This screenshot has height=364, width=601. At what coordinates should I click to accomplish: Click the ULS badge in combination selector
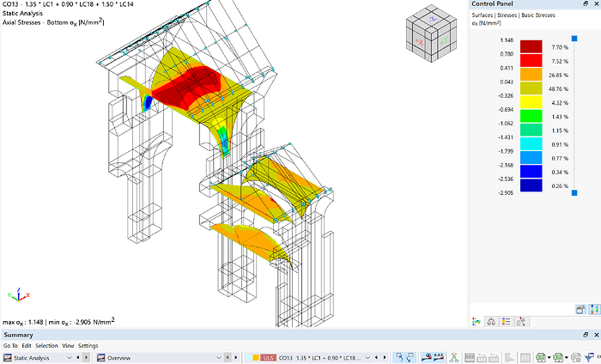coord(268,358)
